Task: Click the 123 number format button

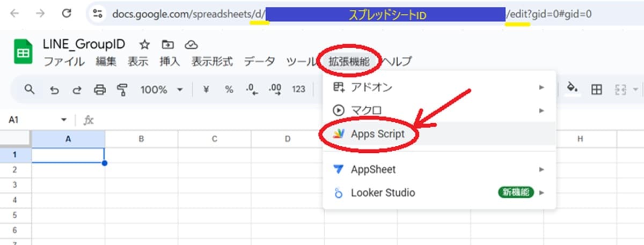Action: click(x=298, y=90)
